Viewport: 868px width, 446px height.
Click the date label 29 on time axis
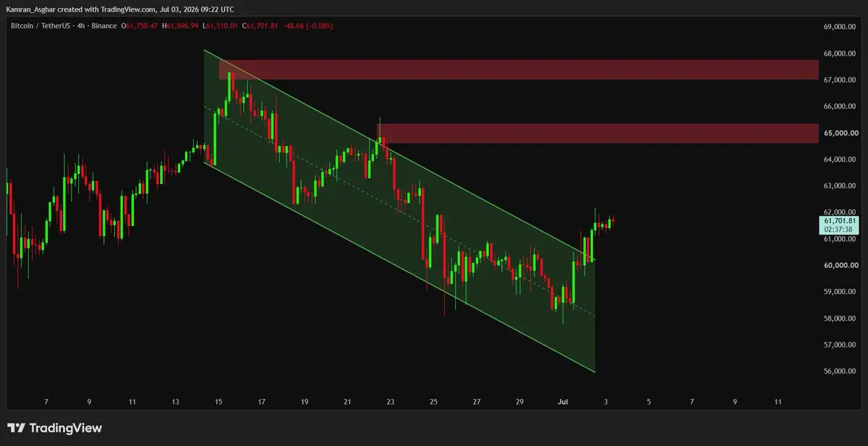coord(519,401)
